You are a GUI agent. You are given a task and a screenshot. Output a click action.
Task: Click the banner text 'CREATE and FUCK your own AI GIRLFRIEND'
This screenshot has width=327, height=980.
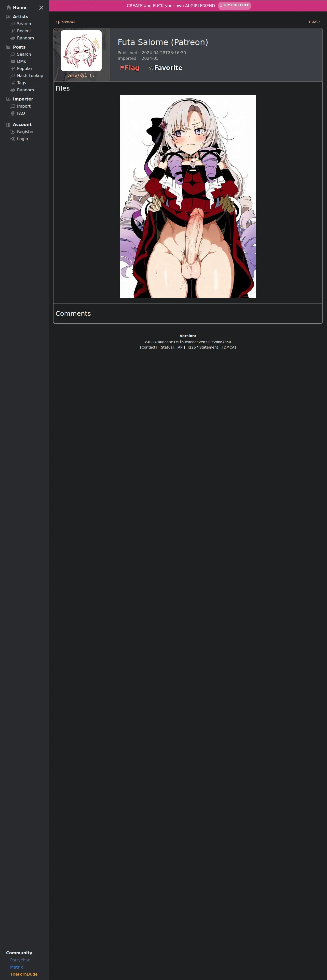pos(171,6)
